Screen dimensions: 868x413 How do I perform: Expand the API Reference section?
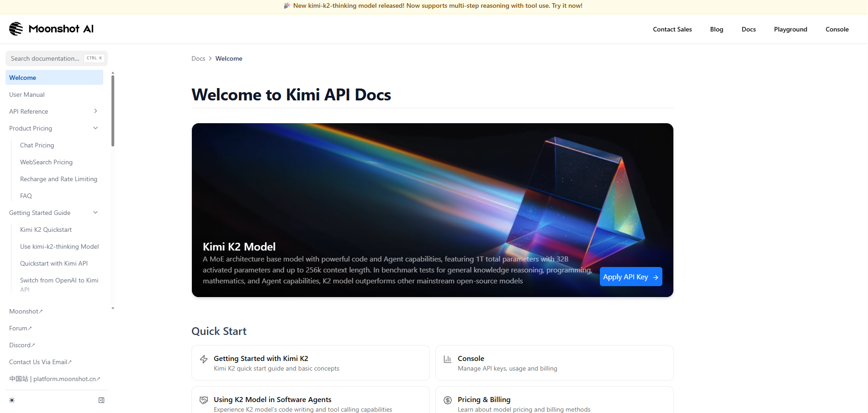pos(95,111)
